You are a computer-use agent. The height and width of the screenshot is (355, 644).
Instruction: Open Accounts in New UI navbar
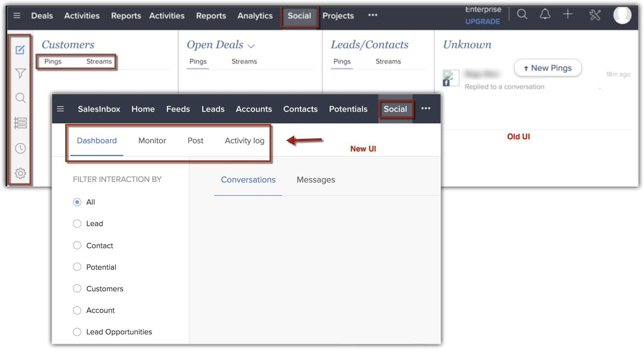254,109
